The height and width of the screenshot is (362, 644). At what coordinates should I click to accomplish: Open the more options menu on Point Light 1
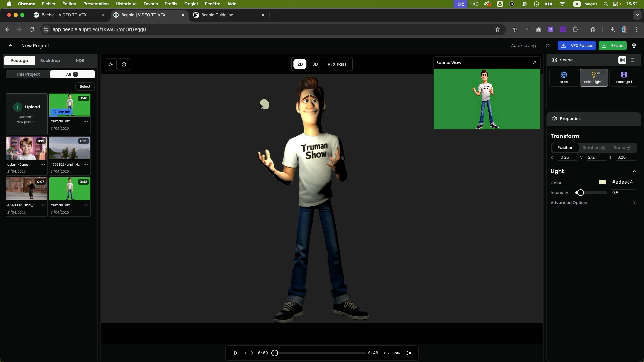pos(604,73)
